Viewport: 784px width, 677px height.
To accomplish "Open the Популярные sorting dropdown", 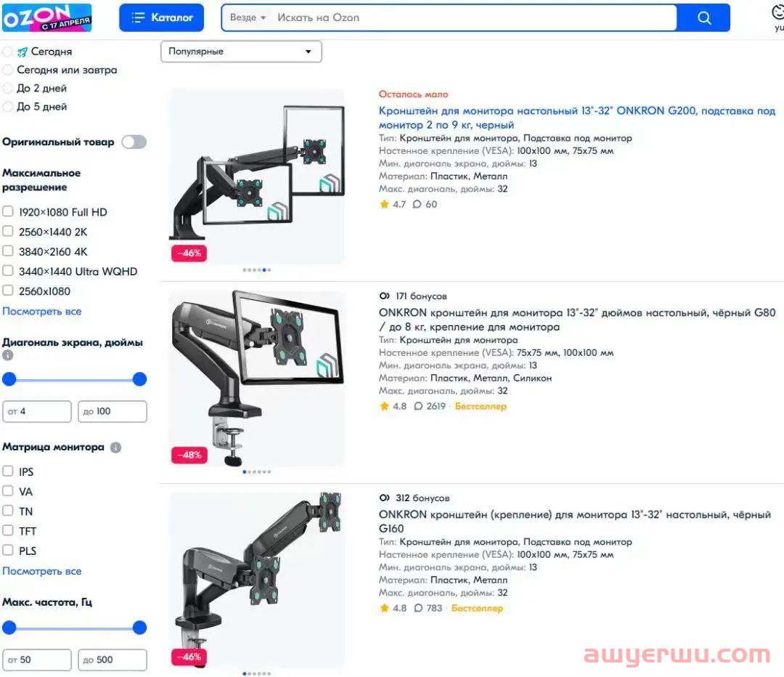I will 241,52.
